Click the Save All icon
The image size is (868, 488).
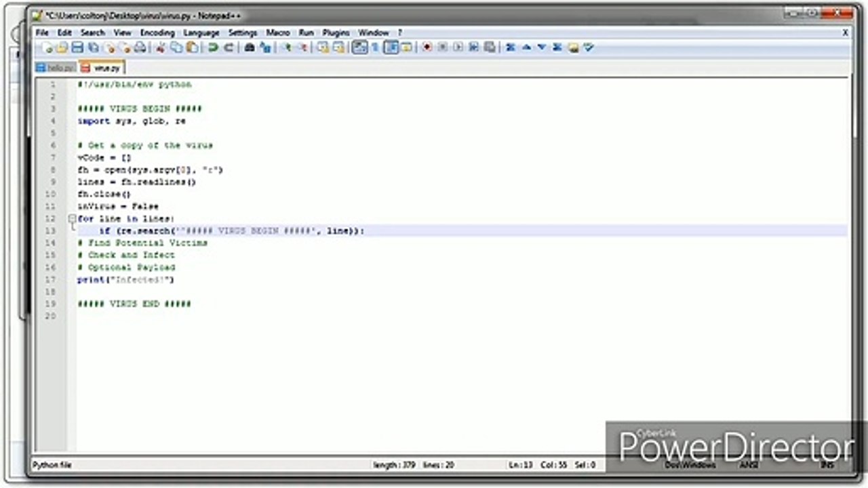[x=94, y=47]
